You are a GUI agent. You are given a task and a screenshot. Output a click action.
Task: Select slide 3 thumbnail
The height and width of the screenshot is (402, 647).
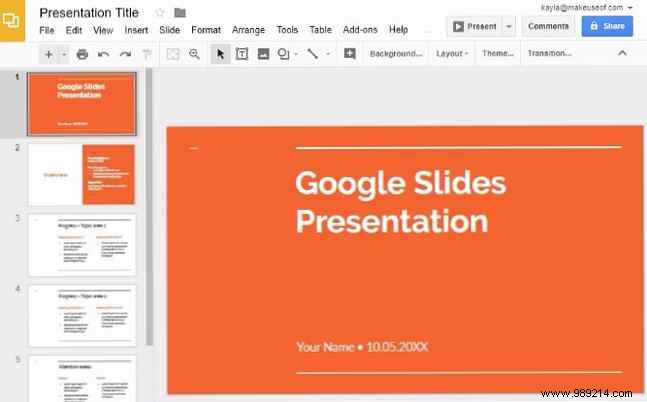coord(82,245)
